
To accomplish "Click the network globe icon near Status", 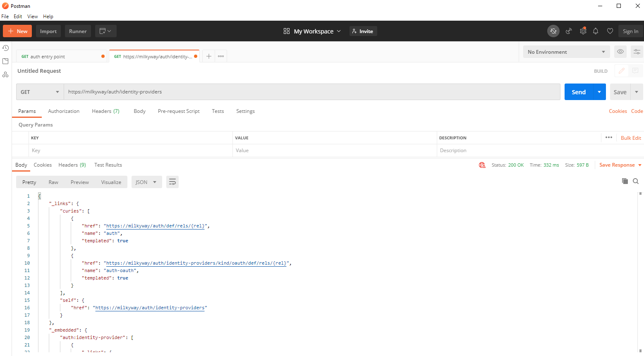I will (x=482, y=165).
